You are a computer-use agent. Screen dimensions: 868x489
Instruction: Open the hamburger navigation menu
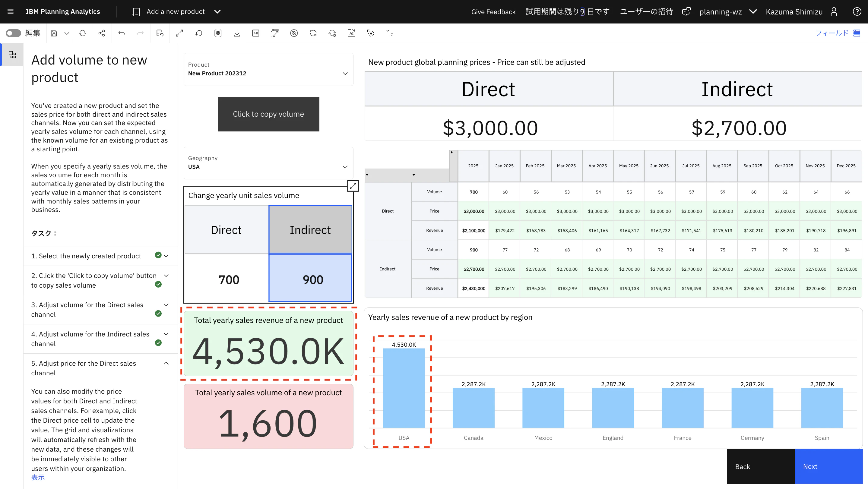(11, 12)
